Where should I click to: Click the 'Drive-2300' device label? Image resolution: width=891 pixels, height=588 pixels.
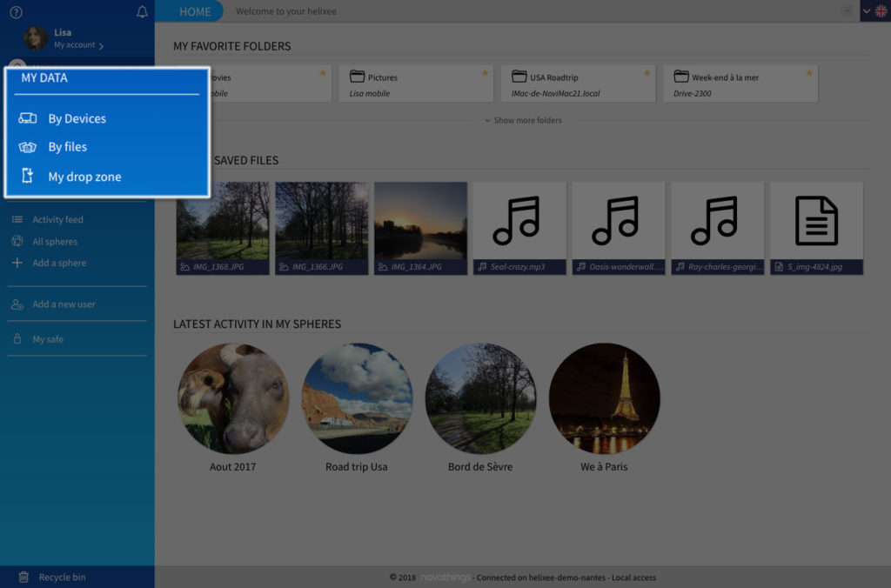click(x=692, y=93)
